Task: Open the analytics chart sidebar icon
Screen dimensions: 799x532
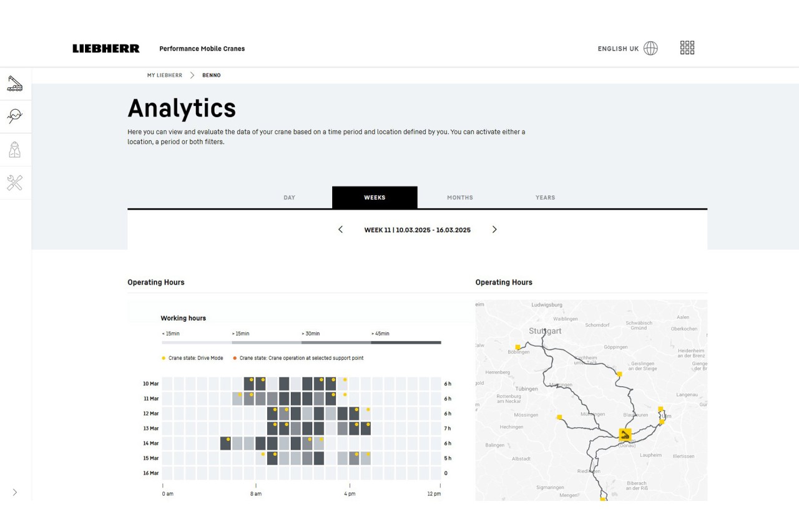Action: click(x=15, y=116)
